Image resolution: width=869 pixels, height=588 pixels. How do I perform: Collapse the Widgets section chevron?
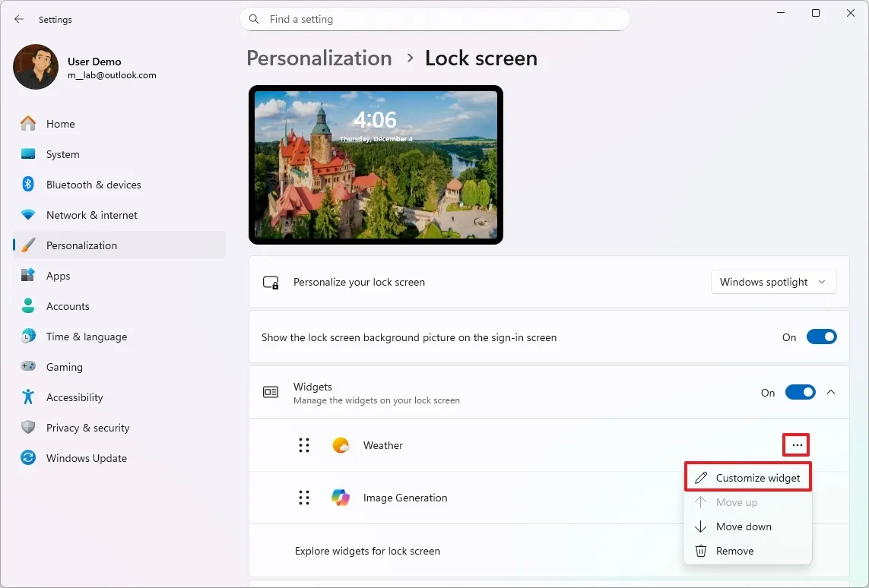[x=831, y=393]
